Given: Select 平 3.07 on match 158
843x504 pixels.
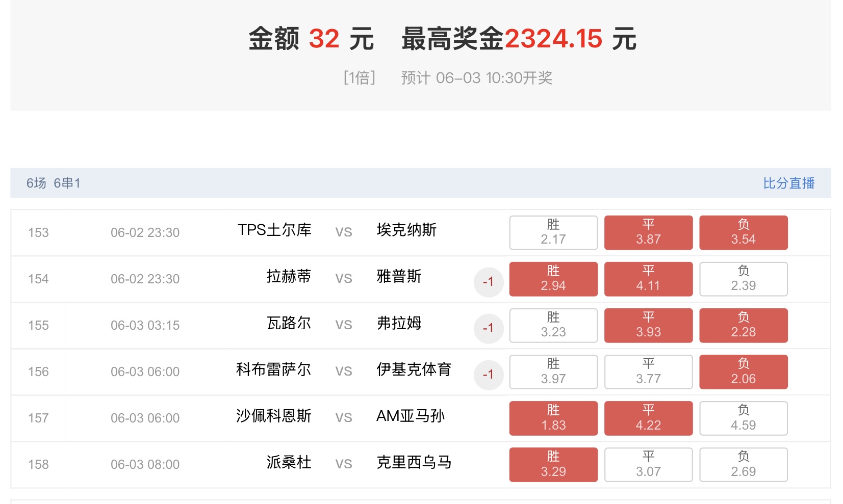Looking at the screenshot, I should (x=648, y=464).
